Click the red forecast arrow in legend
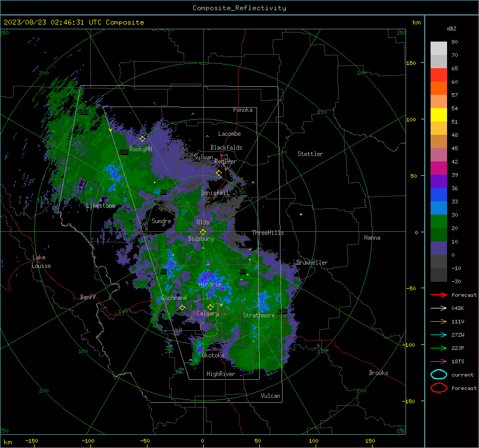 (439, 295)
